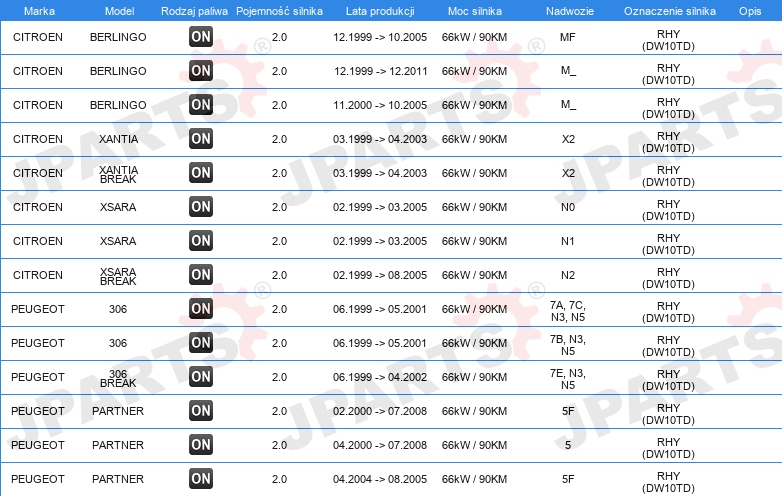Viewport: 782px width, 496px height.
Task: Select the date range 12.1999 -> 12.2011
Action: coord(381,71)
